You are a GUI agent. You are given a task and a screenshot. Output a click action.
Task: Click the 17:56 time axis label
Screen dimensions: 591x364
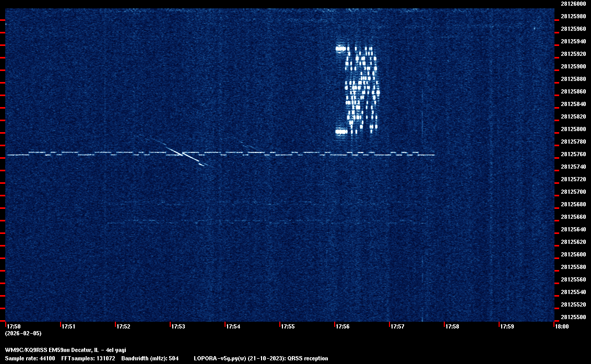(342, 327)
